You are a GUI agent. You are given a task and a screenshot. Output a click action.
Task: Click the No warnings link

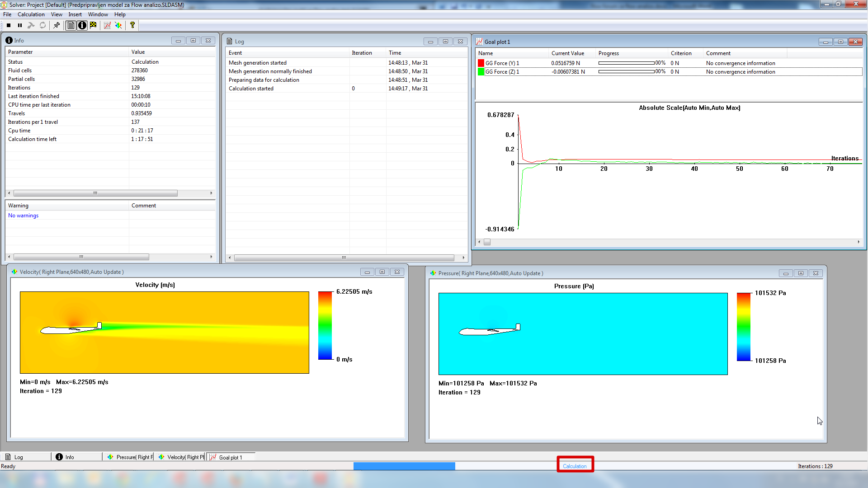(23, 216)
